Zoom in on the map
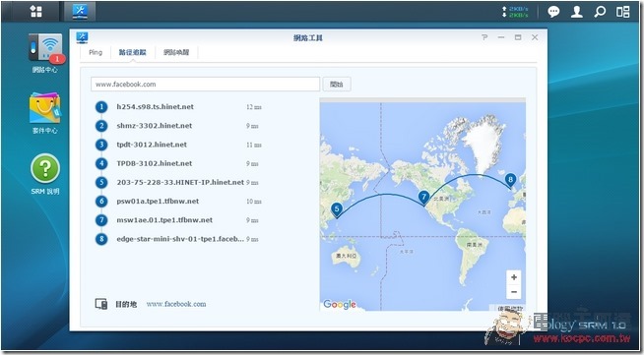This screenshot has width=644, height=355. tap(513, 277)
